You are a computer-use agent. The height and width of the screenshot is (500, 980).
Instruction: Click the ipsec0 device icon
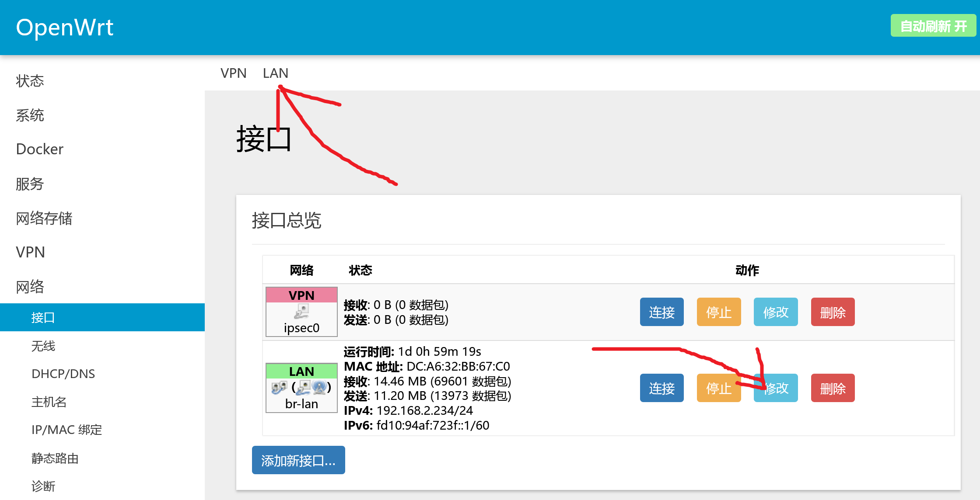click(301, 312)
